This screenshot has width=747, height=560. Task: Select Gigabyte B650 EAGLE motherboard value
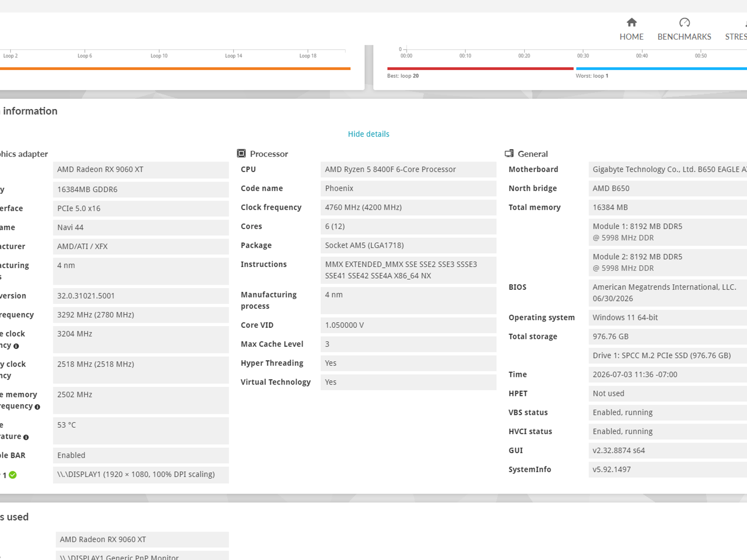click(668, 170)
